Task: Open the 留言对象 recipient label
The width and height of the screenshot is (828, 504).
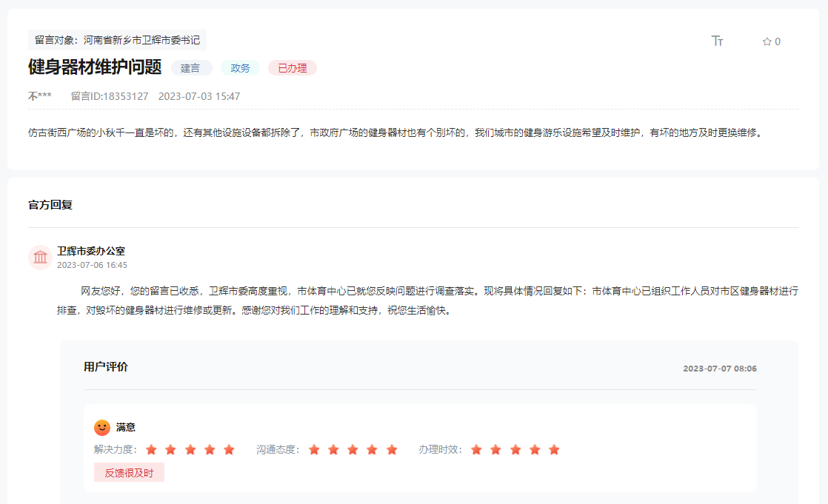Action: 117,40
